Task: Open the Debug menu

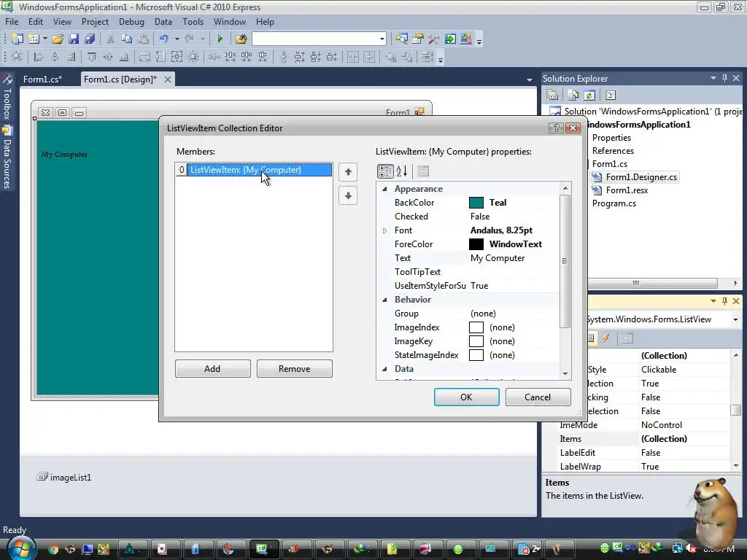Action: point(131,22)
